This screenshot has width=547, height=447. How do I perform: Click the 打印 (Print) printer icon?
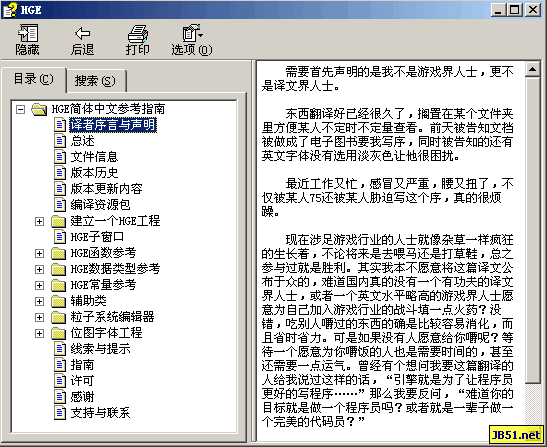pos(138,33)
